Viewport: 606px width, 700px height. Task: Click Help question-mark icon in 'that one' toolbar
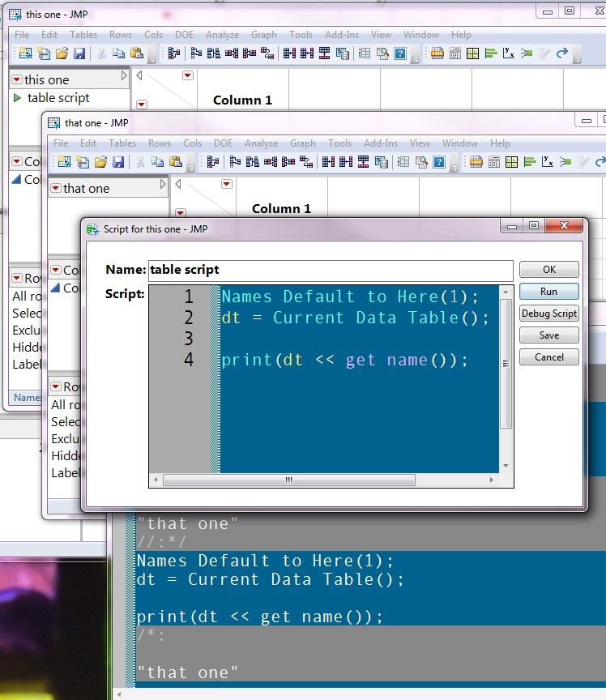pos(439,162)
